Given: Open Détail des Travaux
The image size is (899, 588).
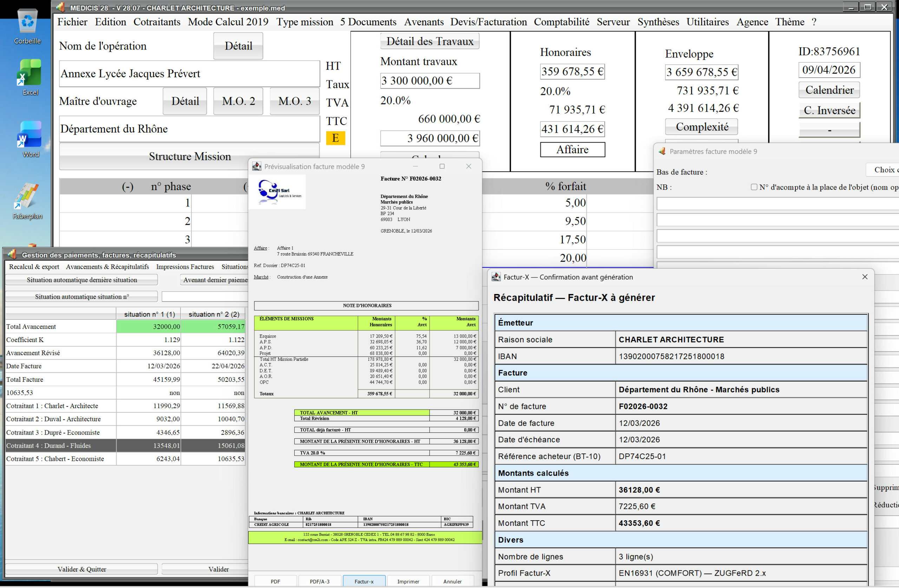Looking at the screenshot, I should point(430,41).
